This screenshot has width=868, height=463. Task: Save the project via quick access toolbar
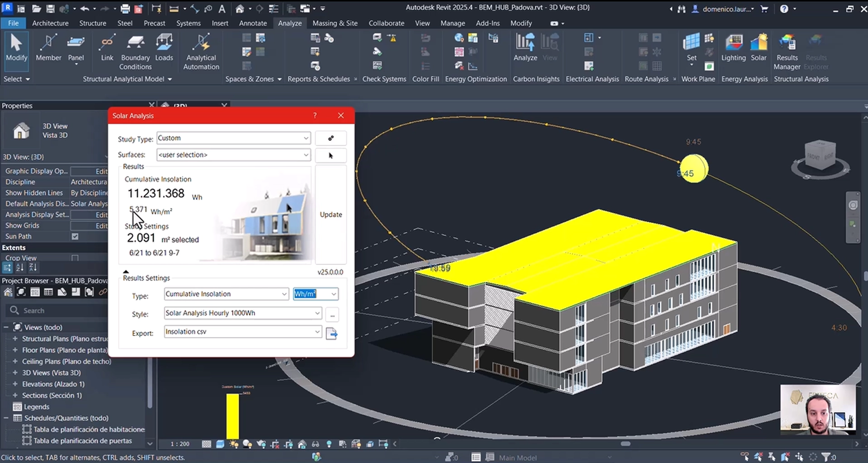(50, 9)
